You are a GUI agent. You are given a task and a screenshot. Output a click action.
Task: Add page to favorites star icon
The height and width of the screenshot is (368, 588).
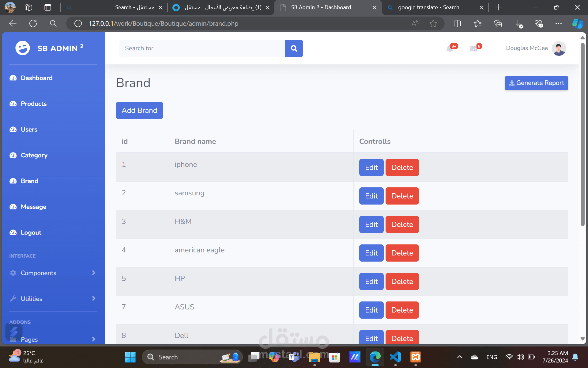click(x=433, y=24)
